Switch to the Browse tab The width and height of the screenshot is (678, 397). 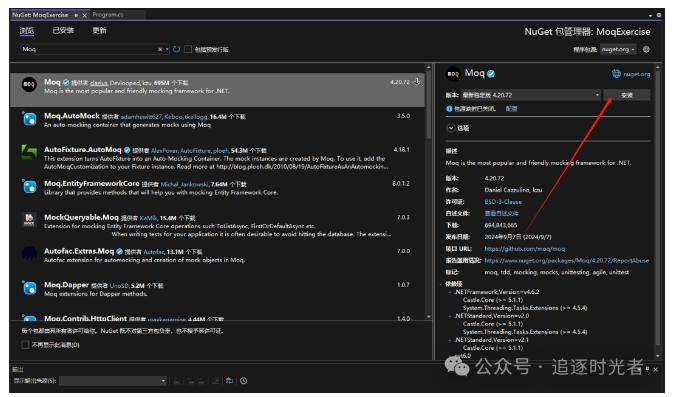(27, 31)
